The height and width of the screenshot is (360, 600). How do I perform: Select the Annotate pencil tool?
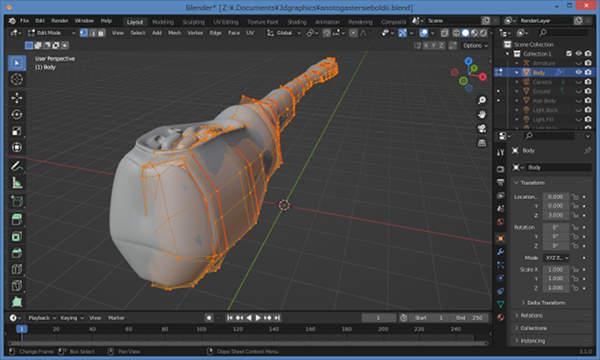[17, 166]
